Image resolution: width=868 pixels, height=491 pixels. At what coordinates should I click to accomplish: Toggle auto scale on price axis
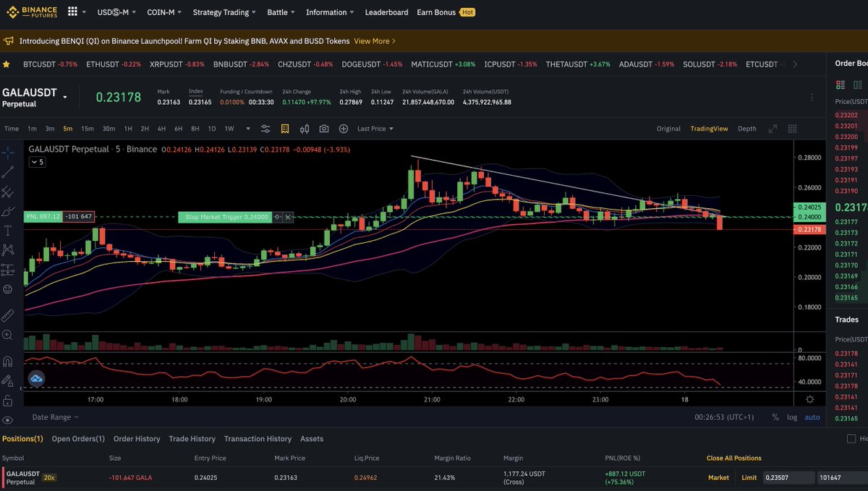(812, 417)
